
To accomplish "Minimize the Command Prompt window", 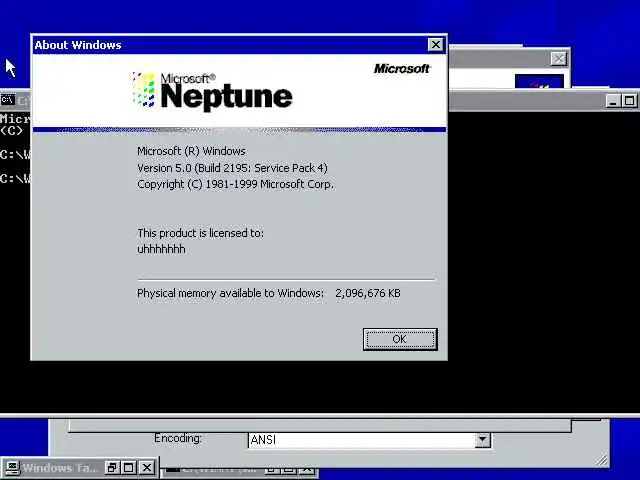I will pos(613,100).
